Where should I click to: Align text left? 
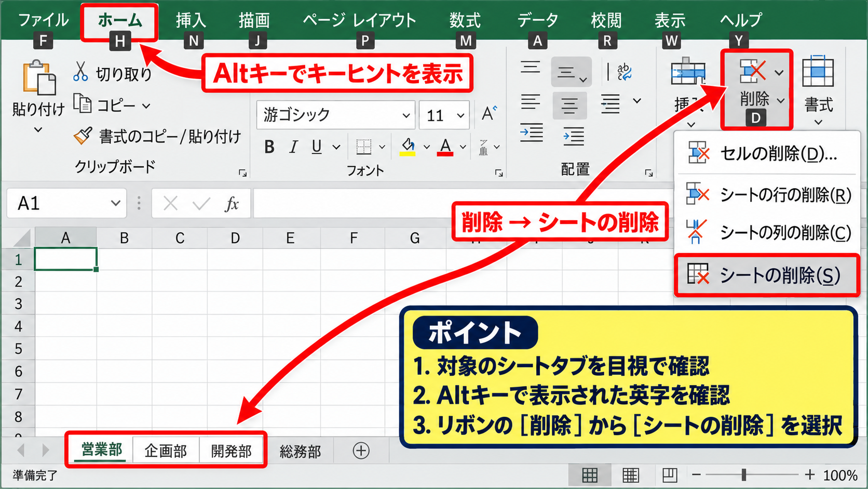pos(531,102)
